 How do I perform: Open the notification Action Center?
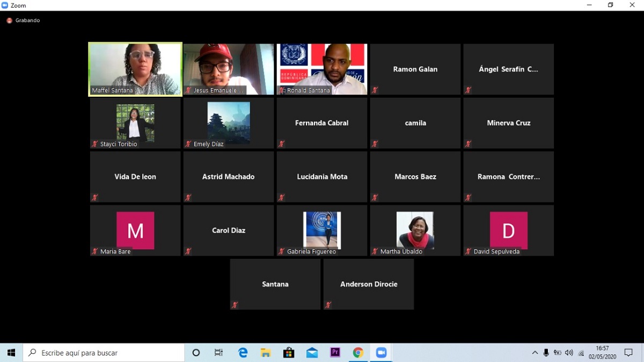(628, 353)
